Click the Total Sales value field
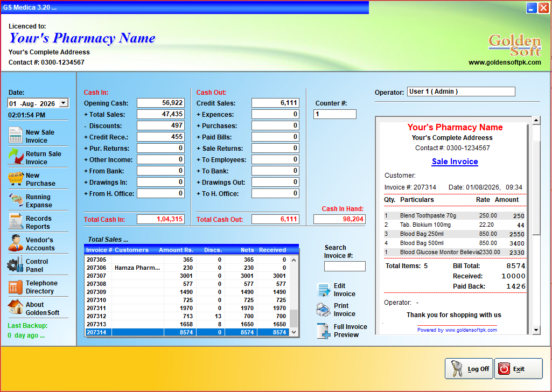Screen dimensions: 552x392 coord(160,114)
